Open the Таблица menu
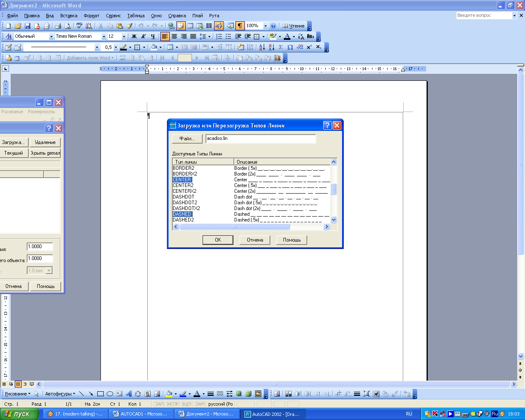The image size is (525, 420). [x=136, y=16]
